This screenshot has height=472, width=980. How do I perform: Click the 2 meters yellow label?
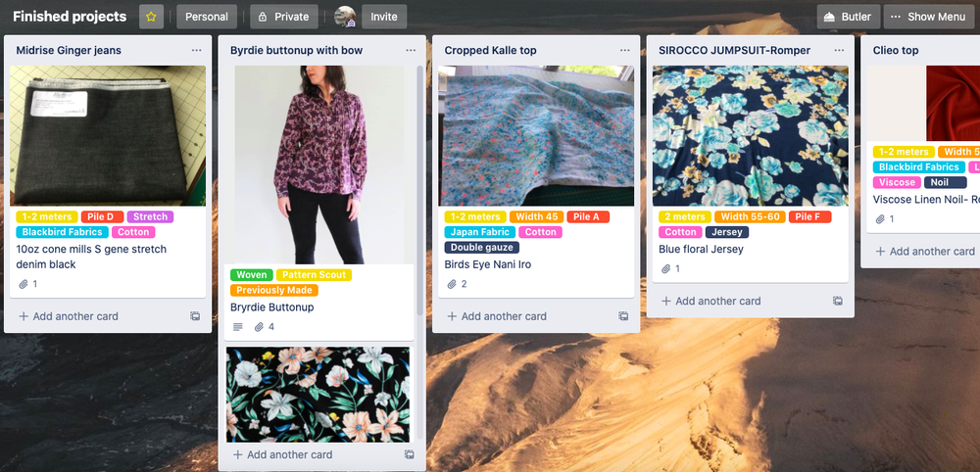[x=684, y=216]
